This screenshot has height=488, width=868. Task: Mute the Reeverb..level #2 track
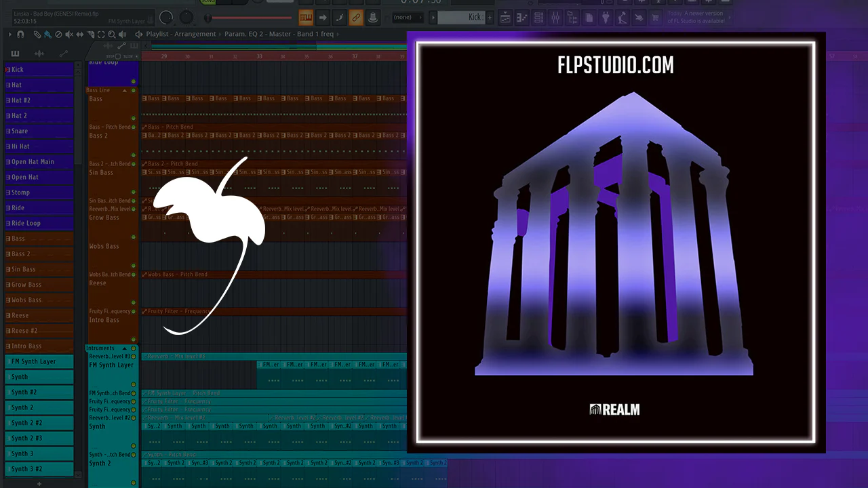134,418
